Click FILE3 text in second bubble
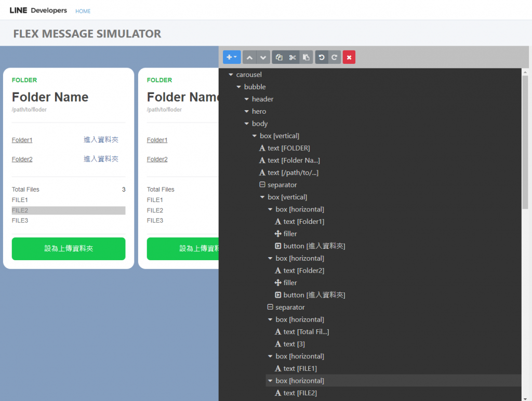The image size is (532, 401). pyautogui.click(x=155, y=221)
